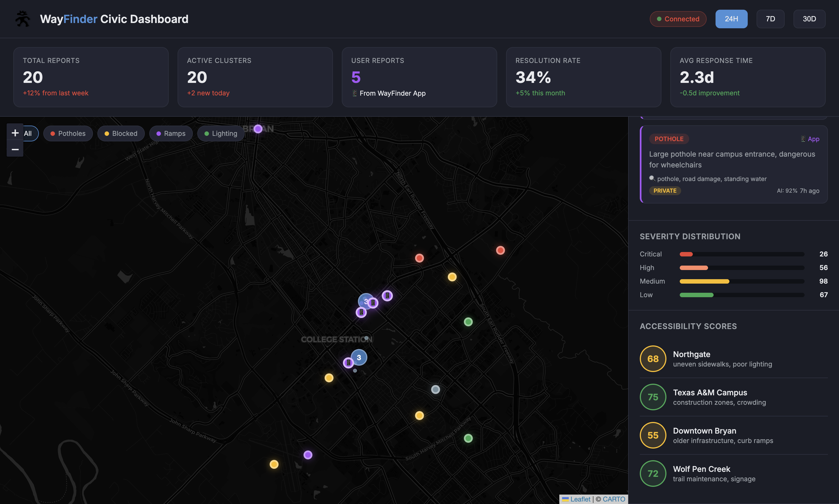This screenshot has height=504, width=839.
Task: Select the 24H time range
Action: pos(731,19)
